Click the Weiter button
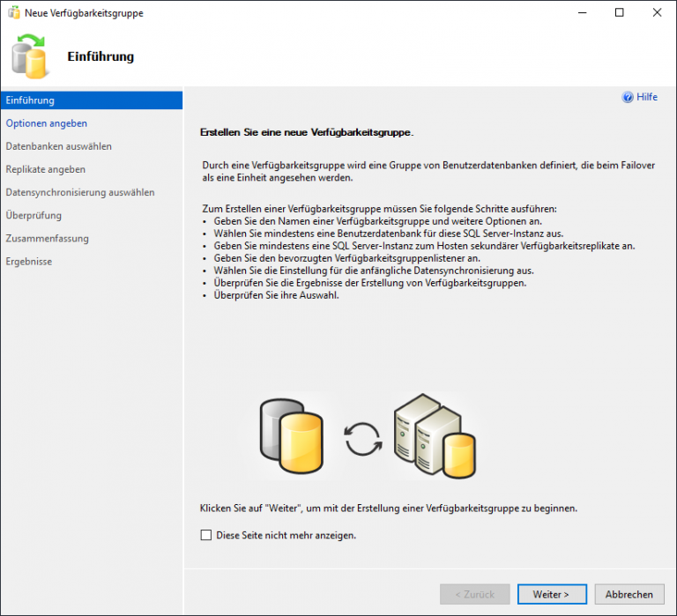This screenshot has width=677, height=616. 552,595
